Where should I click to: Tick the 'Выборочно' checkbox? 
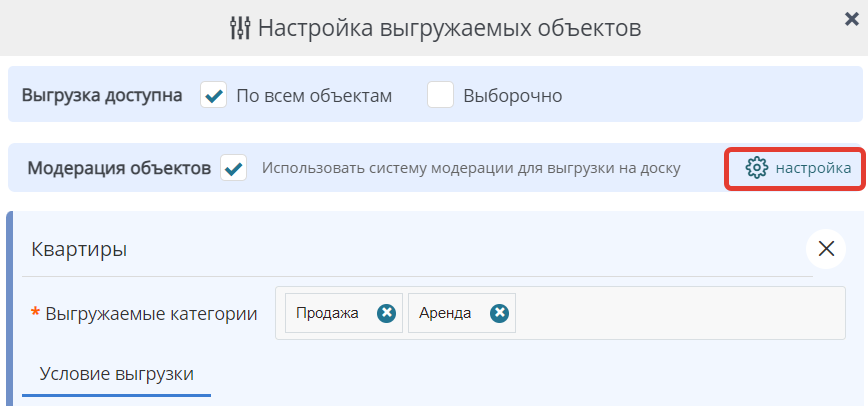[x=441, y=95]
